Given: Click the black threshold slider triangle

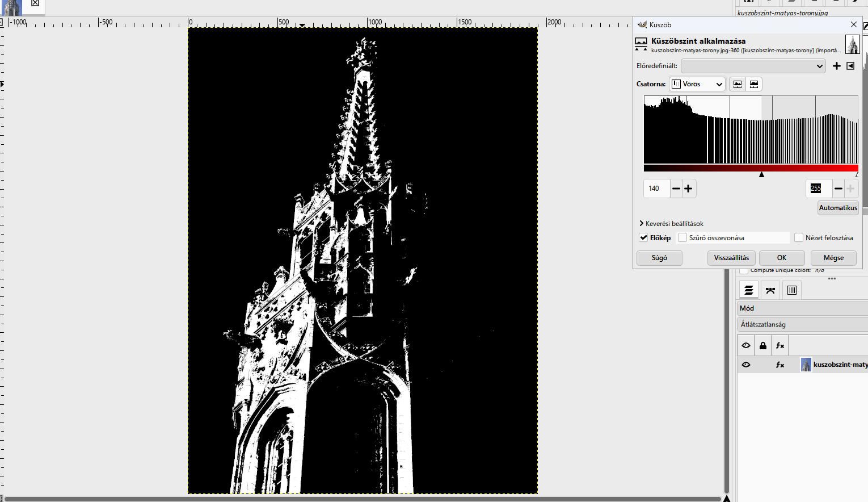Looking at the screenshot, I should [761, 174].
